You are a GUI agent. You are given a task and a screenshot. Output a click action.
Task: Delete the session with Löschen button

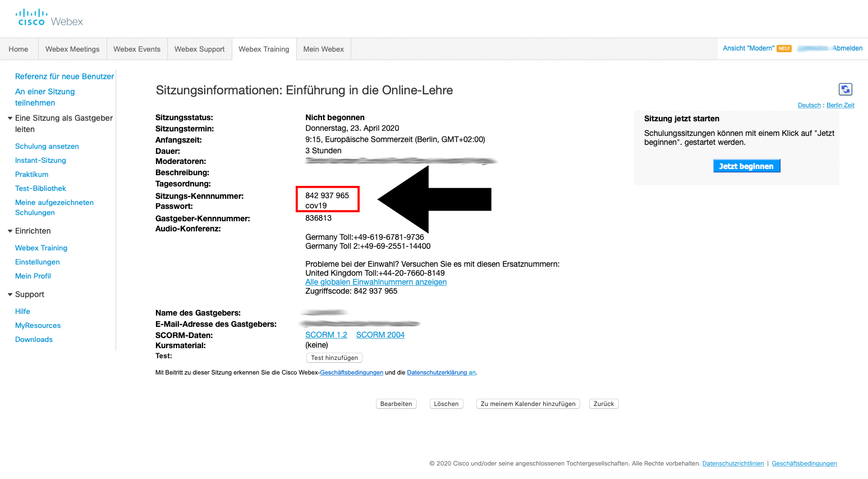(x=446, y=404)
